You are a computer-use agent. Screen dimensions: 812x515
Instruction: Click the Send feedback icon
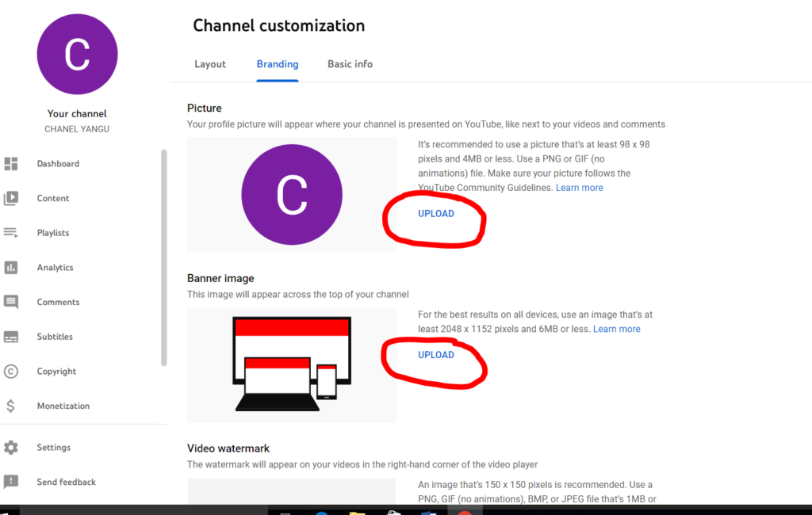(11, 482)
